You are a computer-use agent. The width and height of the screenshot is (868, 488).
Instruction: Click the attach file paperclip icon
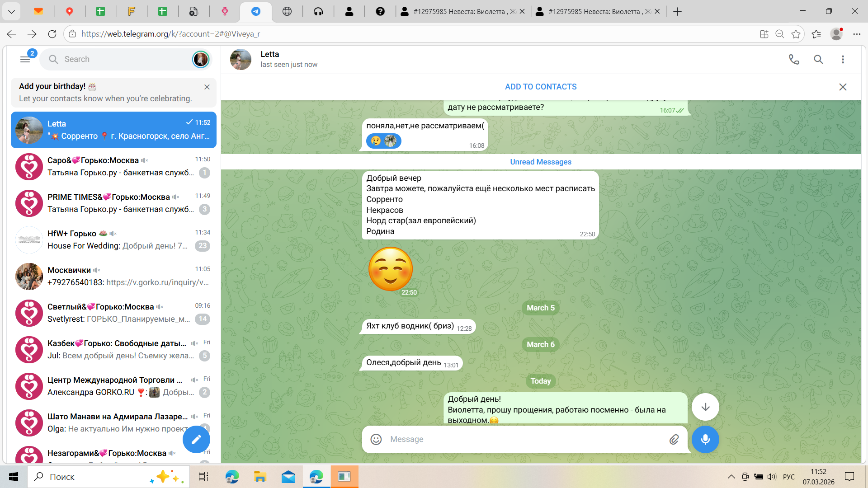[674, 439]
